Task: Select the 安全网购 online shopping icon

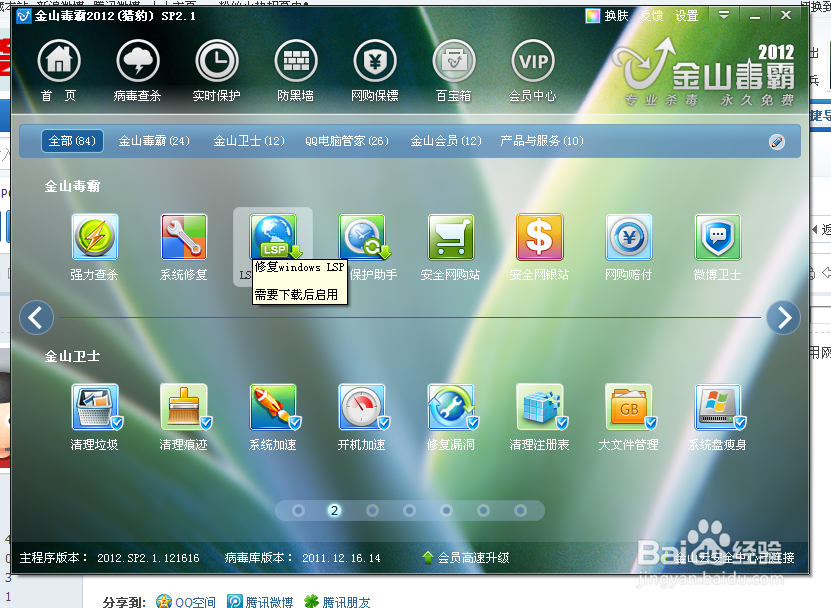Action: coord(451,238)
